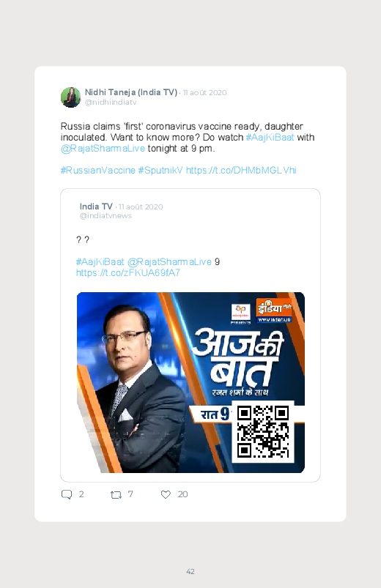Click the reply speech bubble icon
The height and width of the screenshot is (588, 381).
pyautogui.click(x=67, y=494)
